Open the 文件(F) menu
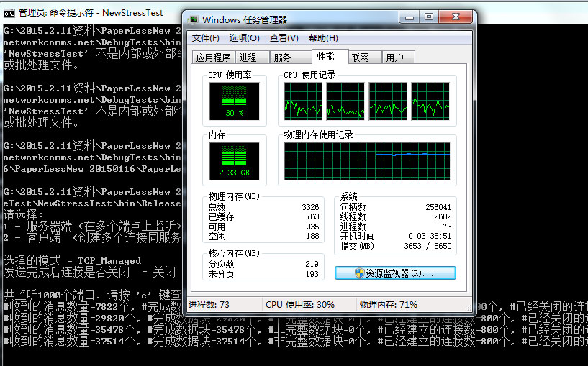The image size is (588, 366). [206, 38]
